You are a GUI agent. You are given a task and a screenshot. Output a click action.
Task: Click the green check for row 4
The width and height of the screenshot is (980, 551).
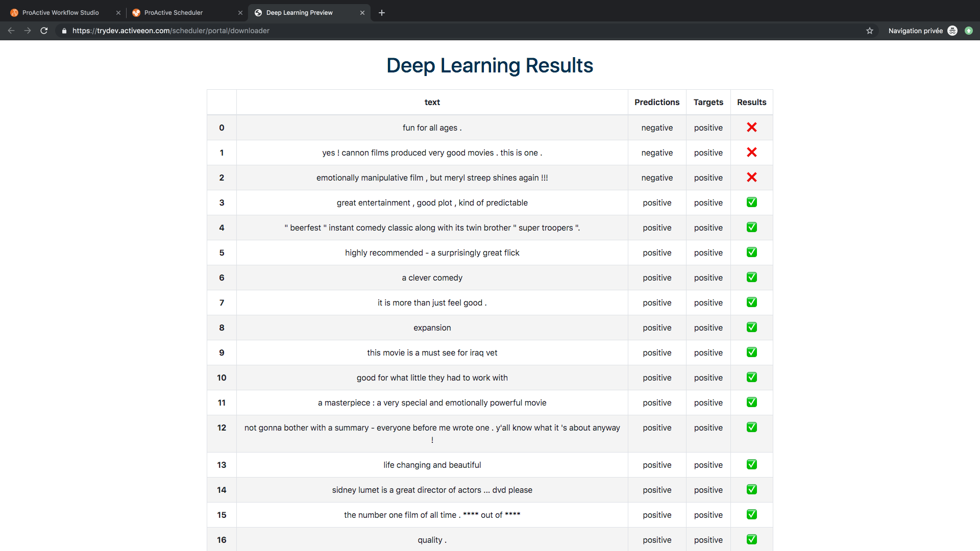(752, 228)
